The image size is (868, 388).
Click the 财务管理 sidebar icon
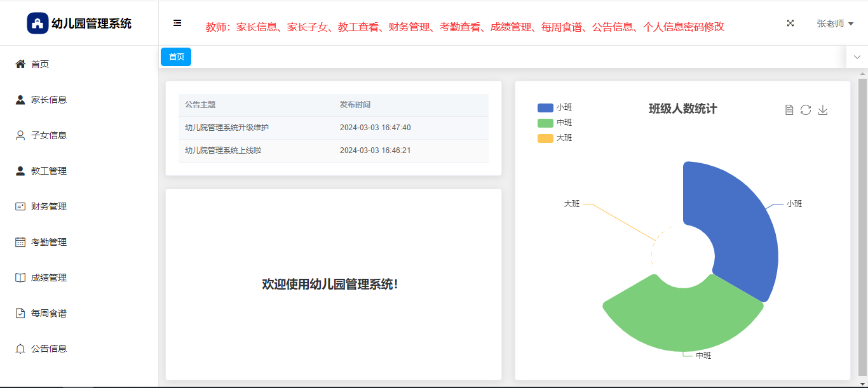(20, 206)
